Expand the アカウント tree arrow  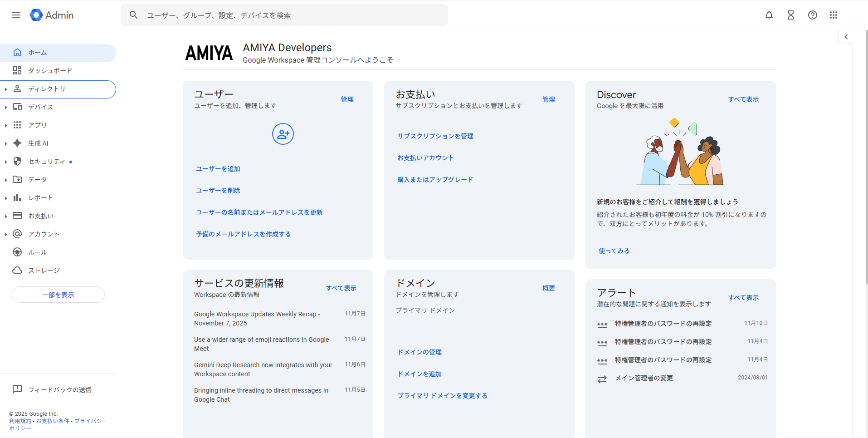6,235
